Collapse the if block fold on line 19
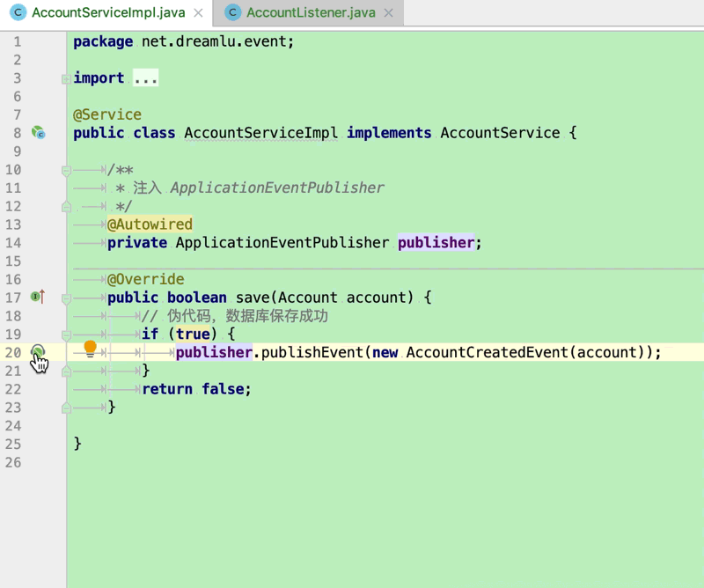 (66, 335)
